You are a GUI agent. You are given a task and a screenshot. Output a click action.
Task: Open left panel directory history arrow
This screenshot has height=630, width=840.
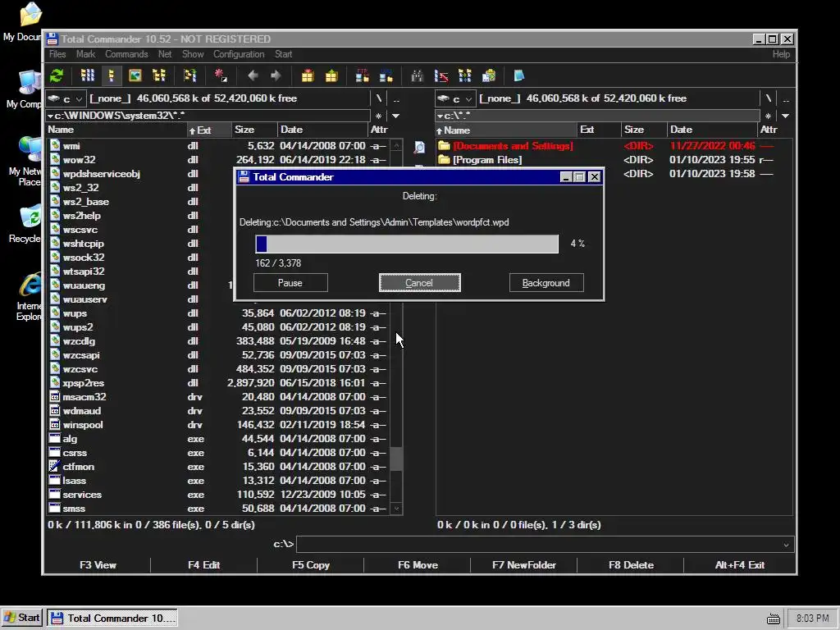click(x=396, y=116)
